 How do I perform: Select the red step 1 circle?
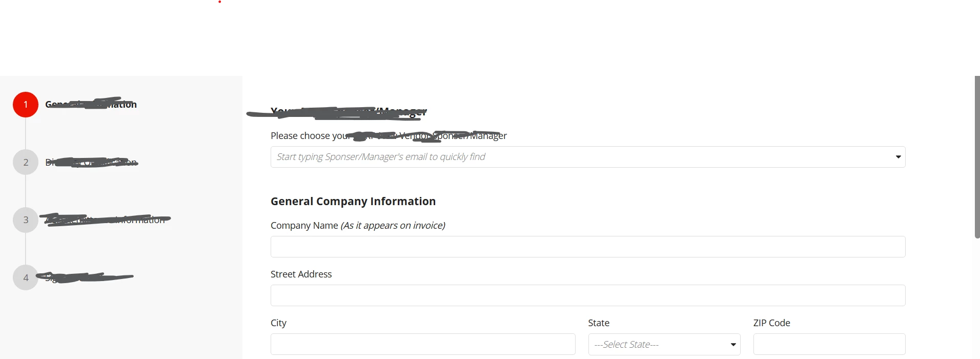[x=26, y=105]
